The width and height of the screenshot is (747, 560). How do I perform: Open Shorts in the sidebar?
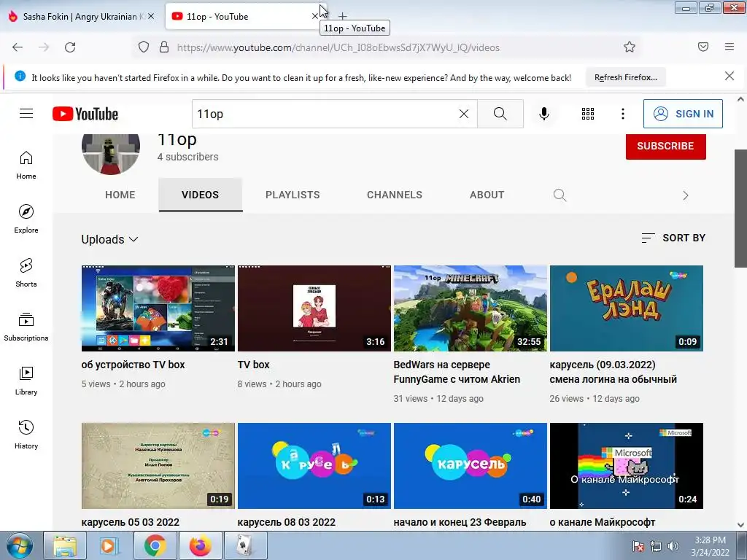coord(26,273)
